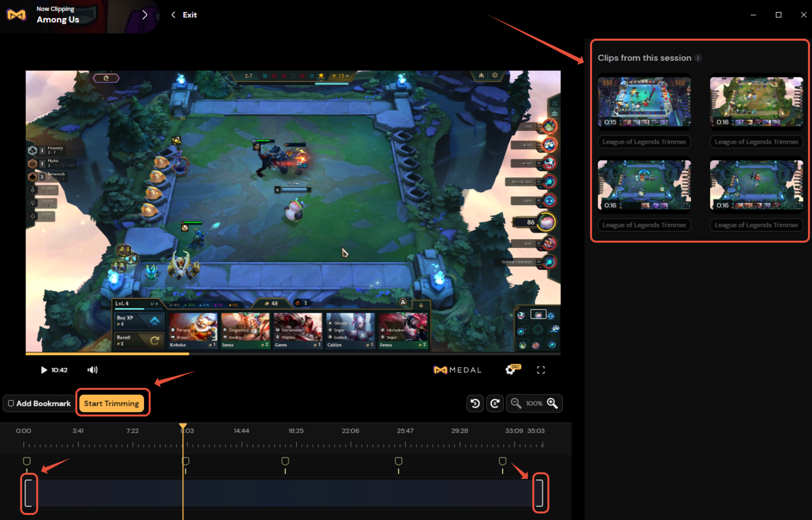
Task: Seek on the orange video progress bar
Action: click(293, 354)
